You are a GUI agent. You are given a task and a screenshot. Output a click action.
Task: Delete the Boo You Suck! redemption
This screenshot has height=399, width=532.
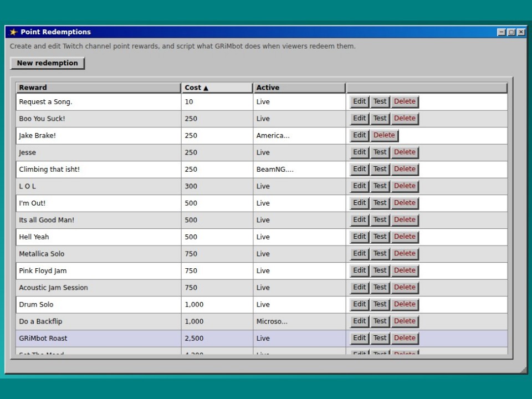click(x=405, y=119)
